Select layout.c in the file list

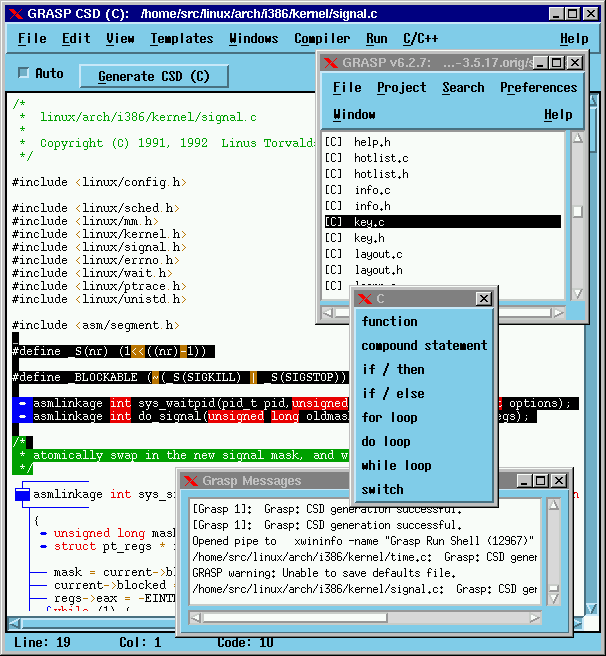443,254
